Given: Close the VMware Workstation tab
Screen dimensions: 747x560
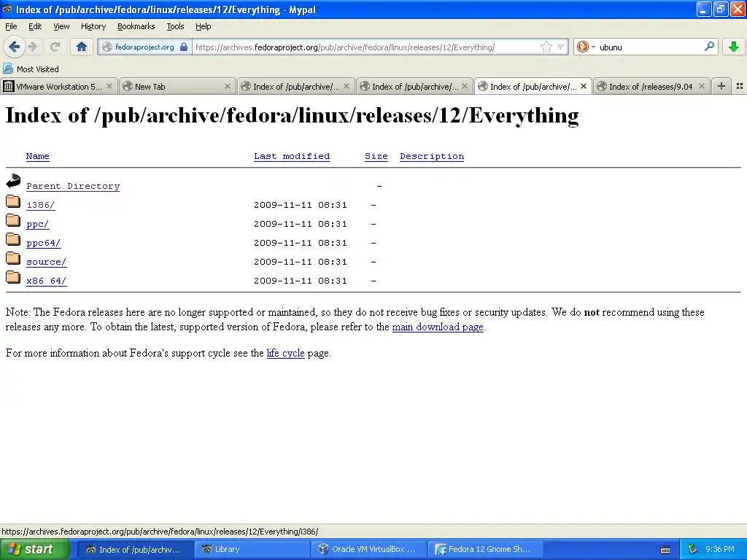Looking at the screenshot, I should [x=109, y=86].
